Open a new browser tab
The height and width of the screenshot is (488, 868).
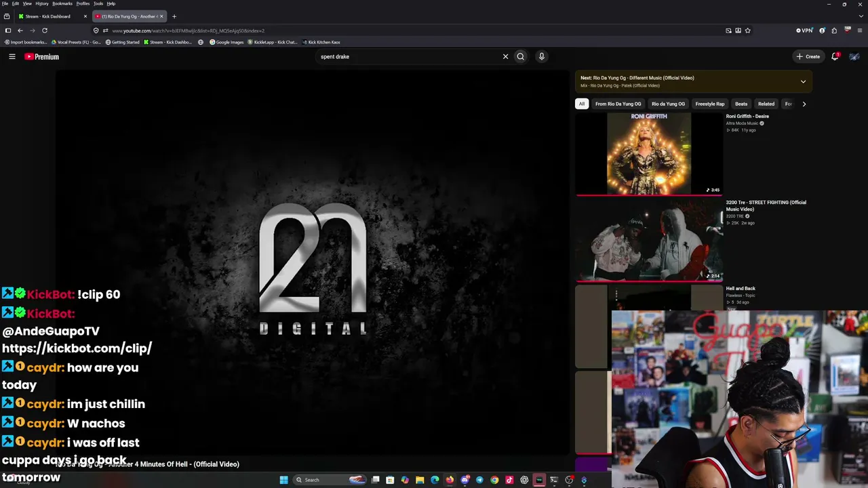tap(174, 16)
